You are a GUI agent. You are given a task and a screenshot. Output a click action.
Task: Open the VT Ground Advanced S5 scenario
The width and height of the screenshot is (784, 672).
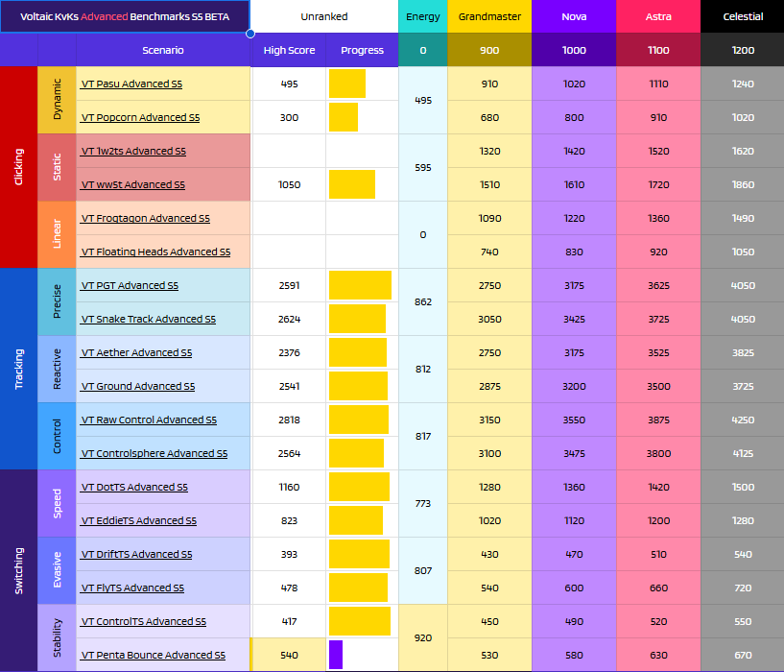coord(135,386)
